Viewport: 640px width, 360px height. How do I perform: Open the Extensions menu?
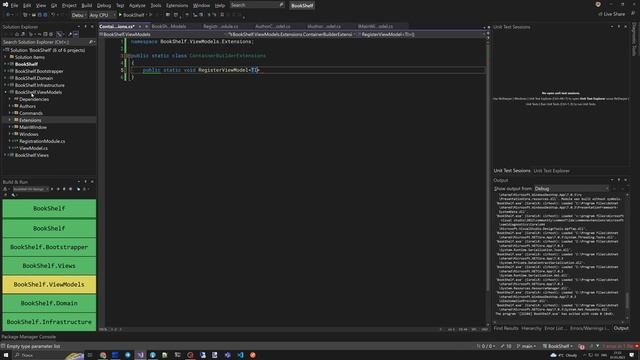(x=177, y=5)
